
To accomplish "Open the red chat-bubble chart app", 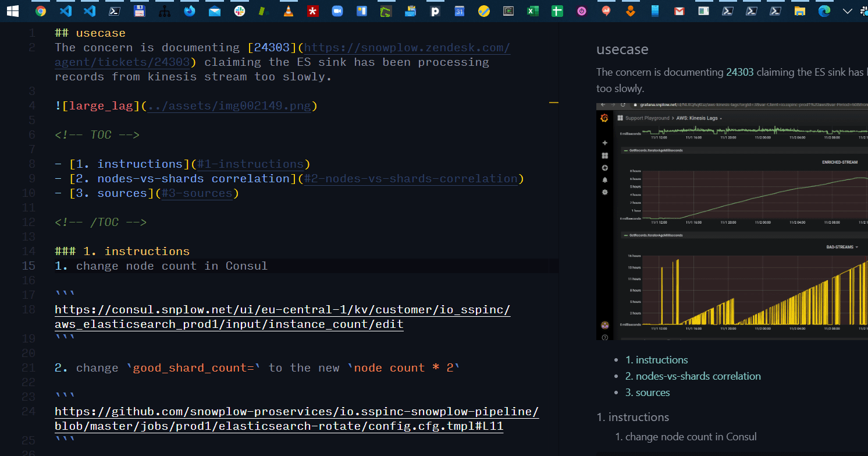I will pyautogui.click(x=606, y=10).
